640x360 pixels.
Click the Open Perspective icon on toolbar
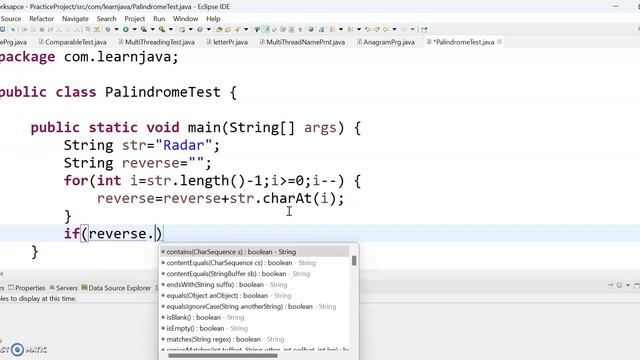pyautogui.click(x=424, y=29)
